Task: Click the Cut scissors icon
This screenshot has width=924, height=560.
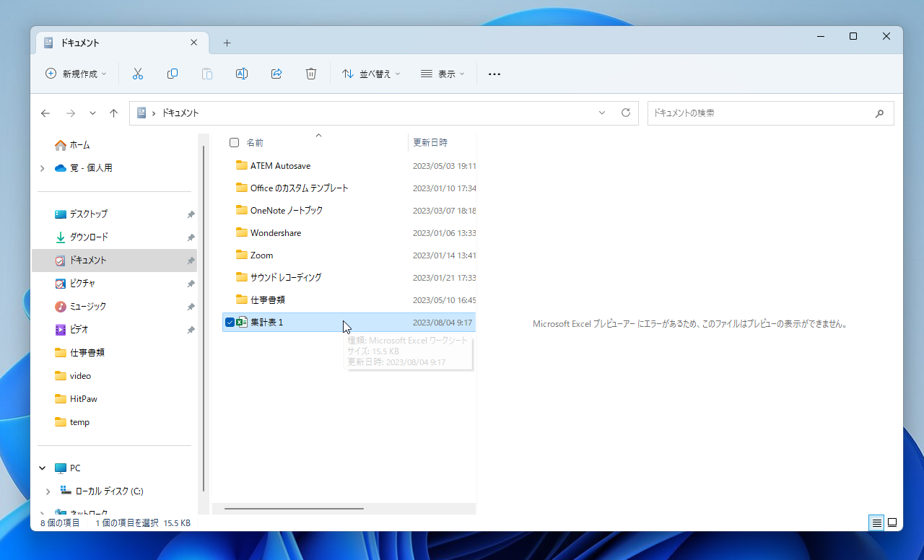Action: point(138,74)
